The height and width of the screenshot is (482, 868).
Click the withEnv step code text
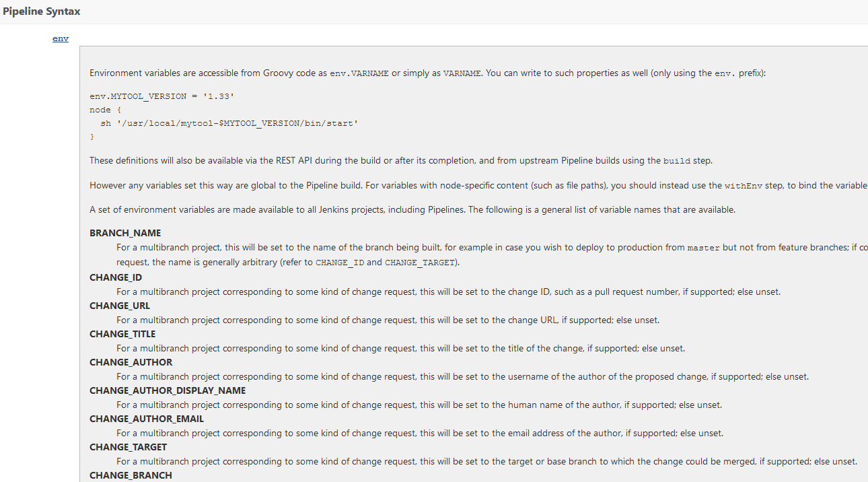click(x=744, y=186)
